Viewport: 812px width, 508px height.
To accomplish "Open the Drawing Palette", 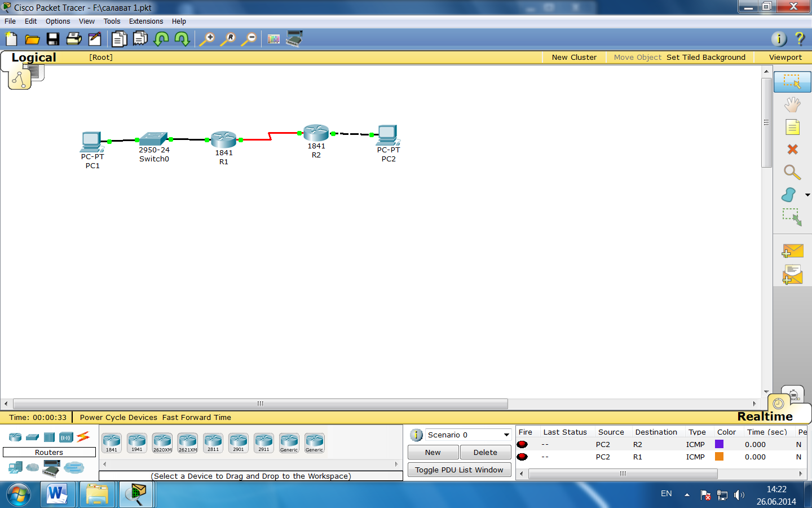I will coord(273,39).
